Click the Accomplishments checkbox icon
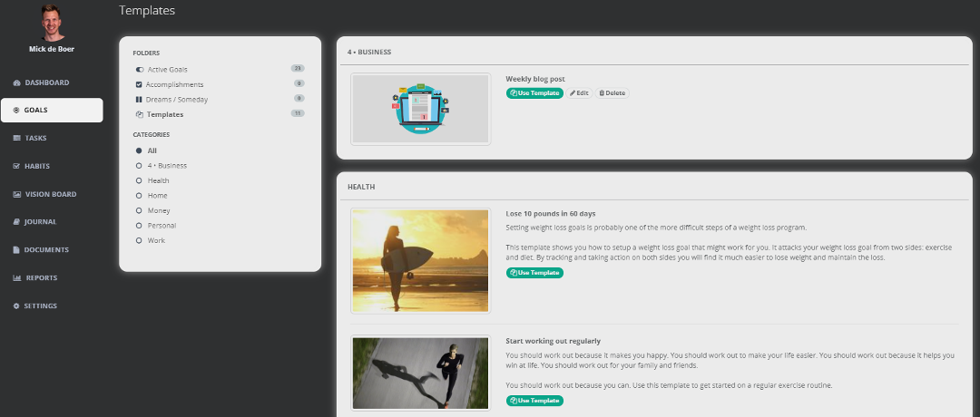The height and width of the screenshot is (417, 980). click(139, 85)
